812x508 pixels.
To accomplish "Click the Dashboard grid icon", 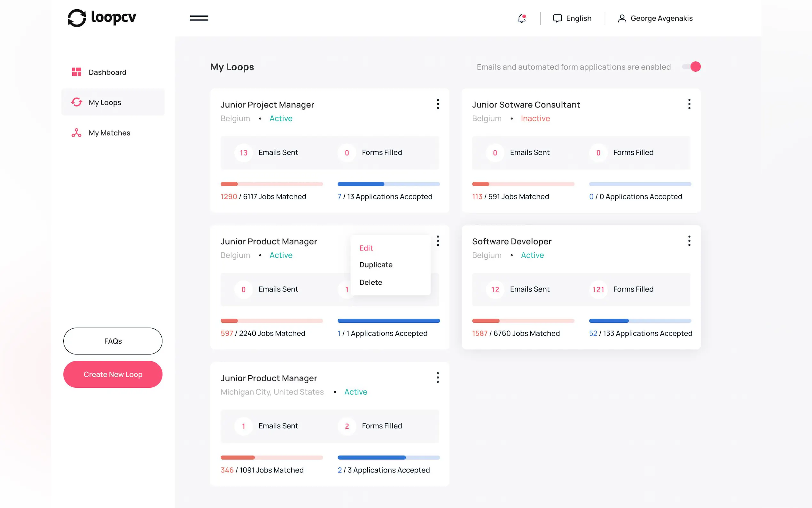I will click(76, 72).
